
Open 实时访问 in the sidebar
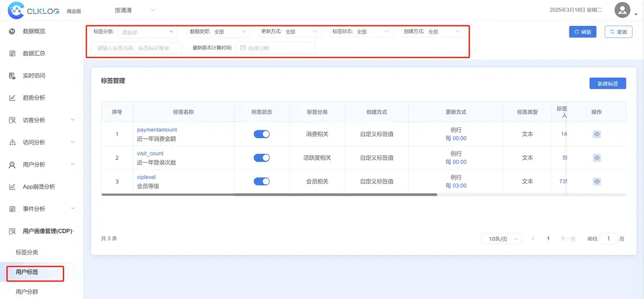pyautogui.click(x=34, y=76)
